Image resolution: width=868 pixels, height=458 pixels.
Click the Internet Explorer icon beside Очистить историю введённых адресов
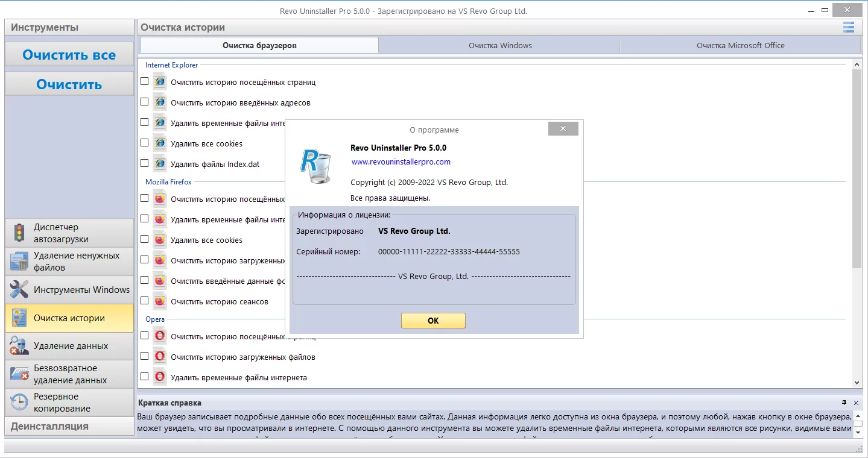tap(159, 102)
